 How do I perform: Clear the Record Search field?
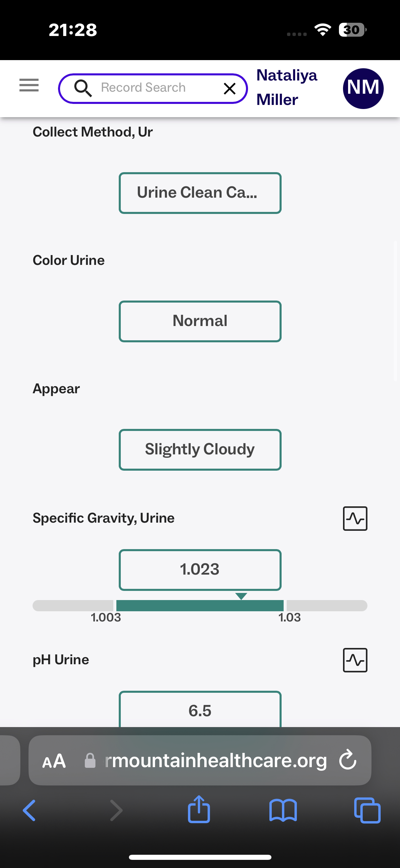[x=230, y=89]
